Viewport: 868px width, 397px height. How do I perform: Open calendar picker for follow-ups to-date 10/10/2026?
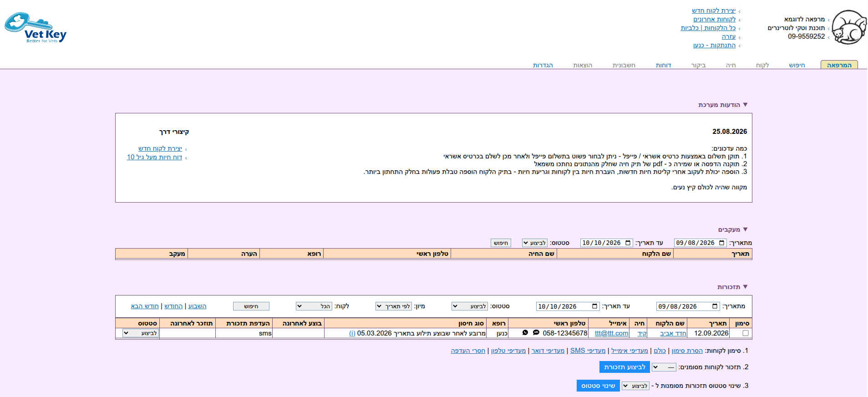(x=628, y=243)
